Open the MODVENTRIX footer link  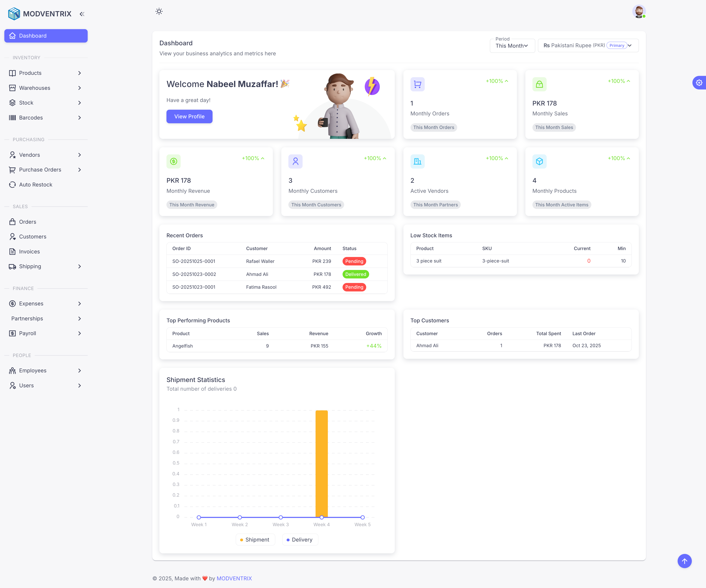click(234, 578)
